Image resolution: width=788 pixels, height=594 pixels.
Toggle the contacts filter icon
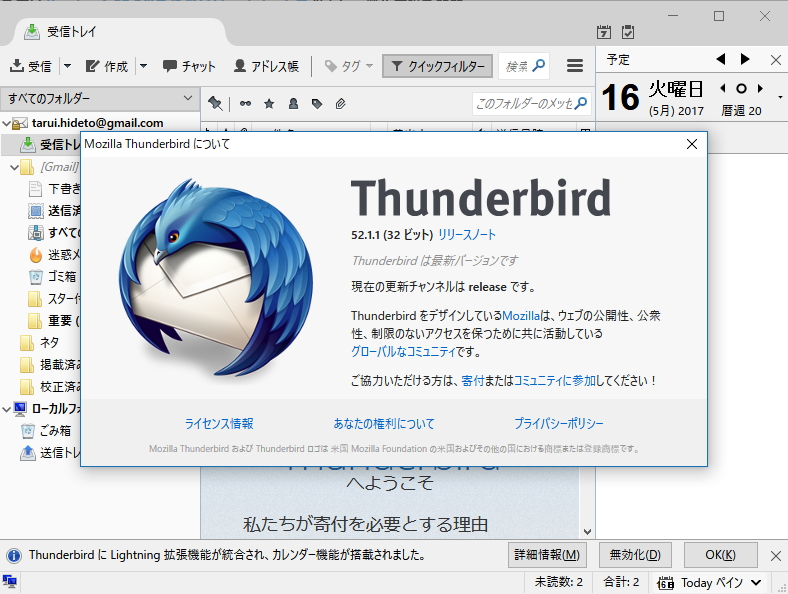[x=293, y=104]
